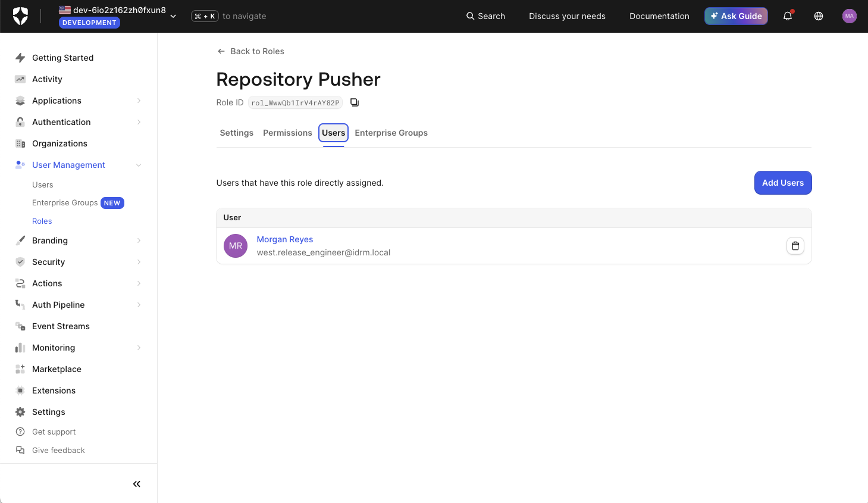Select the Users tab
Viewport: 868px width, 503px height.
(x=334, y=133)
